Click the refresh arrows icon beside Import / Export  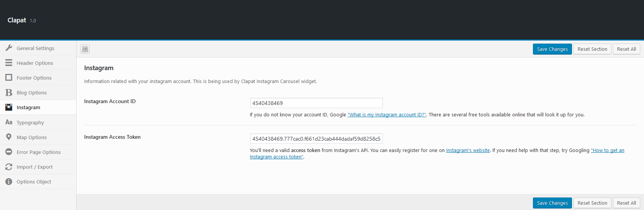[9, 167]
